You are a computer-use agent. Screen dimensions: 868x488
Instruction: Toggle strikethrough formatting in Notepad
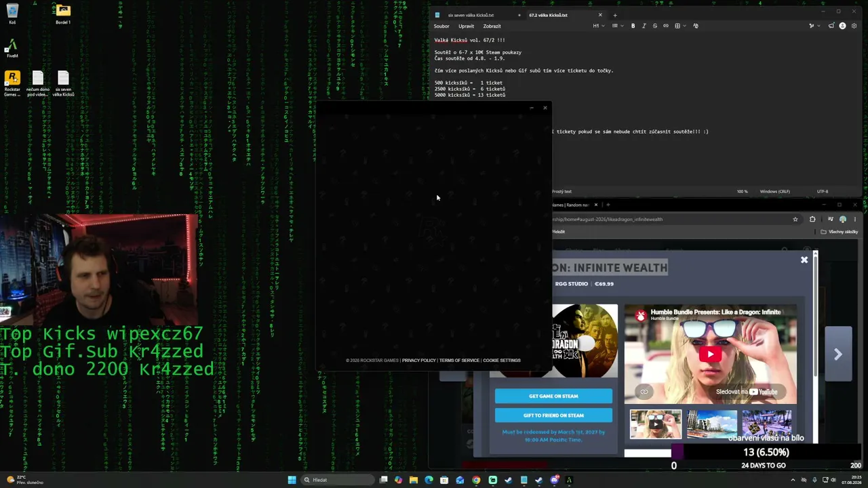tap(655, 26)
